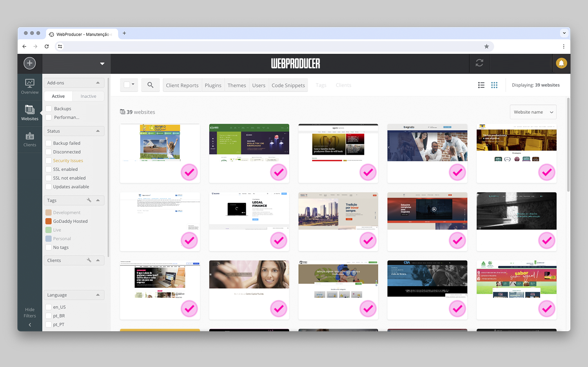Check the pt_BR language filter
The image size is (588, 367).
[49, 316]
